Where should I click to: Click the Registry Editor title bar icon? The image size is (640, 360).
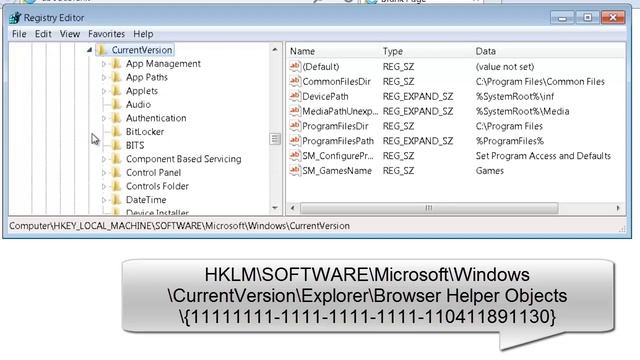click(x=15, y=18)
